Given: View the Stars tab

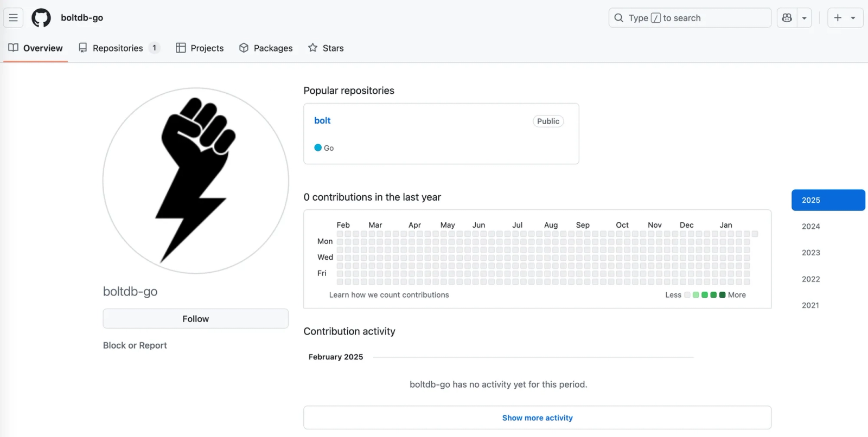Looking at the screenshot, I should [326, 48].
